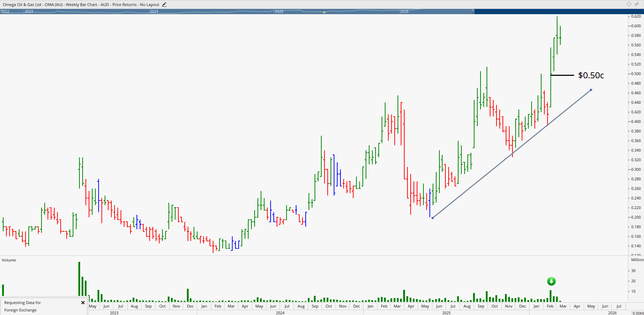This screenshot has height=315, width=644.
Task: Click the yellow marker in the overview strip
Action: coord(324,12)
